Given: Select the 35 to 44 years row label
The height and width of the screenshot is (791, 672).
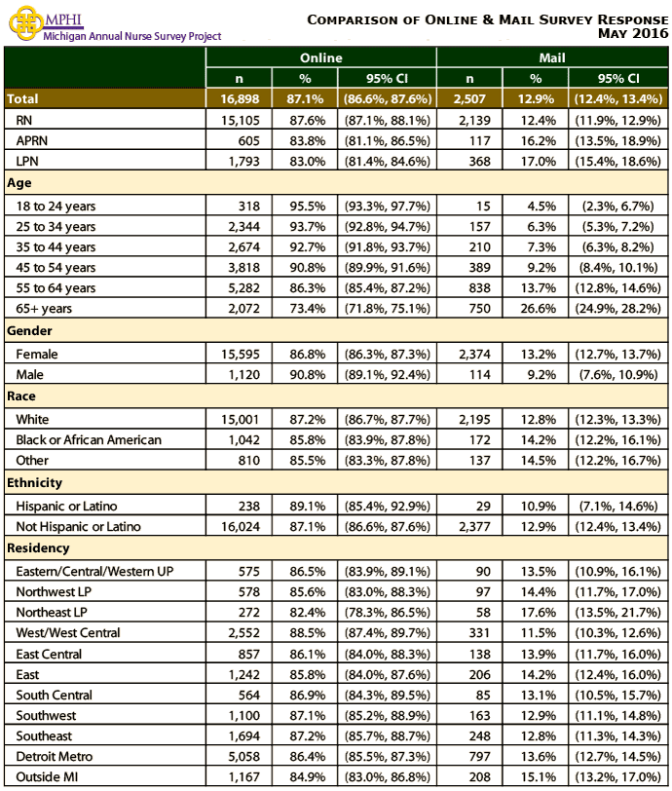Looking at the screenshot, I should 56,247.
